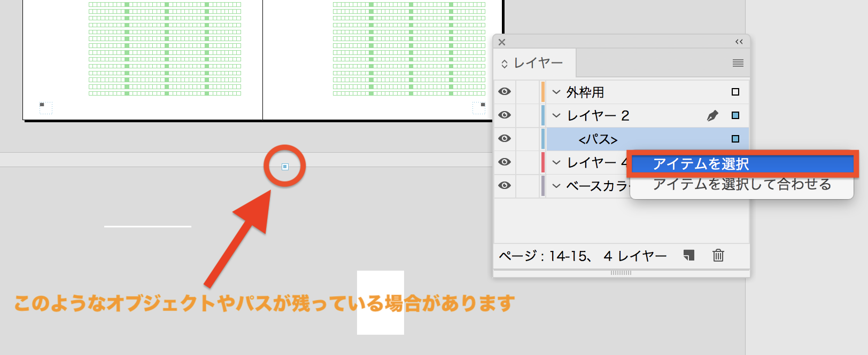Viewport: 868px width, 355px height.
Task: Click the left page's green layout grid
Action: pos(165,48)
